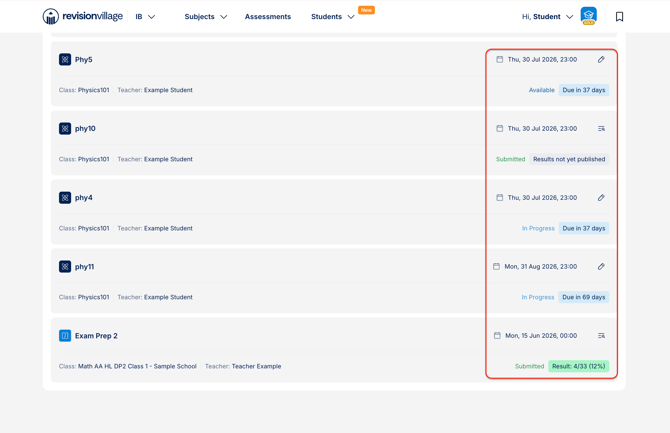Click the Available status for Phy5
670x433 pixels.
[x=541, y=90]
